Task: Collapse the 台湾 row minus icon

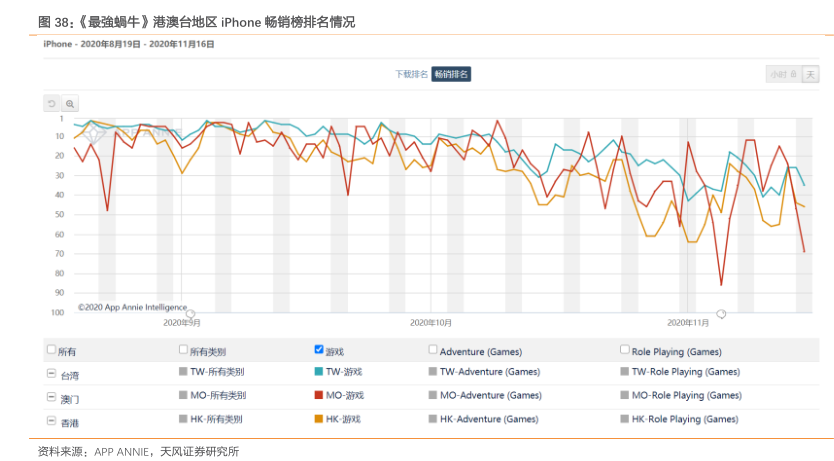Action: pos(51,374)
